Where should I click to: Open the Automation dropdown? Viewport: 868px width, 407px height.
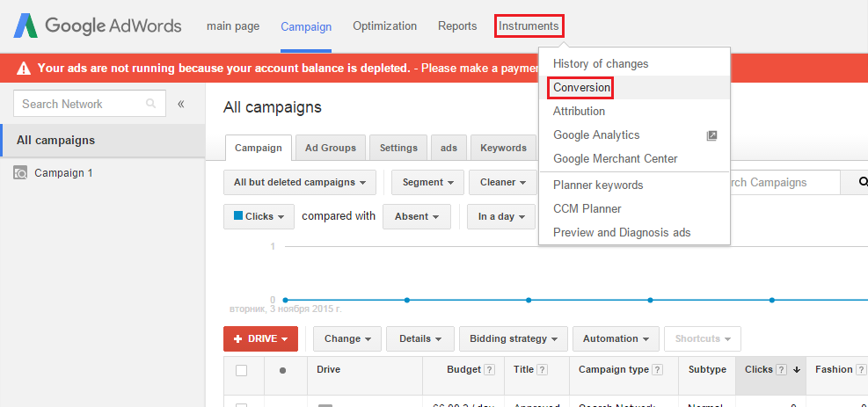coord(616,339)
